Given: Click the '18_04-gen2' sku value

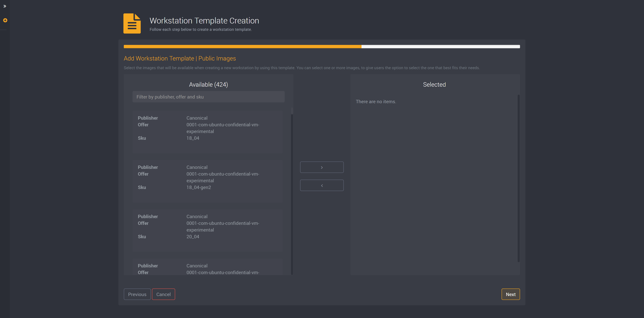Looking at the screenshot, I should click(199, 187).
